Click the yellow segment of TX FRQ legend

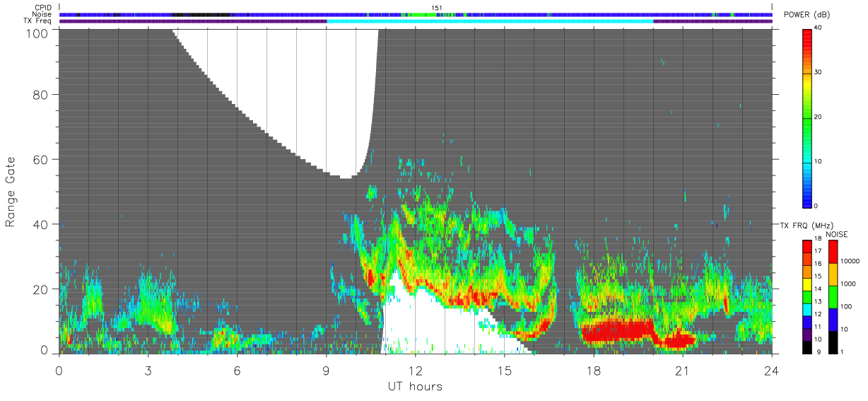tap(807, 284)
